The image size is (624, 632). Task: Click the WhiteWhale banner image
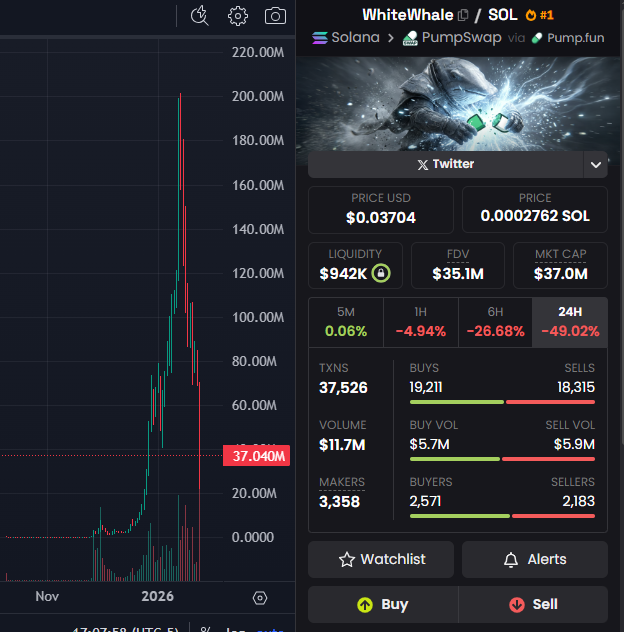[458, 104]
